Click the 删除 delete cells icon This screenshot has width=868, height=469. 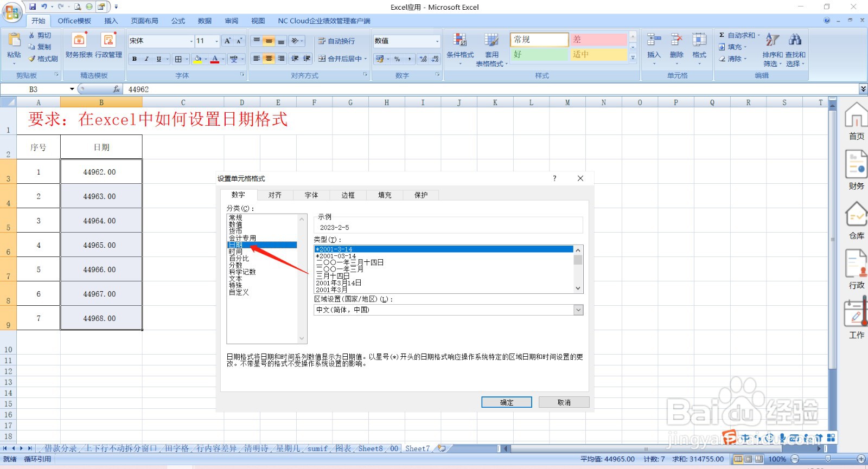click(676, 40)
